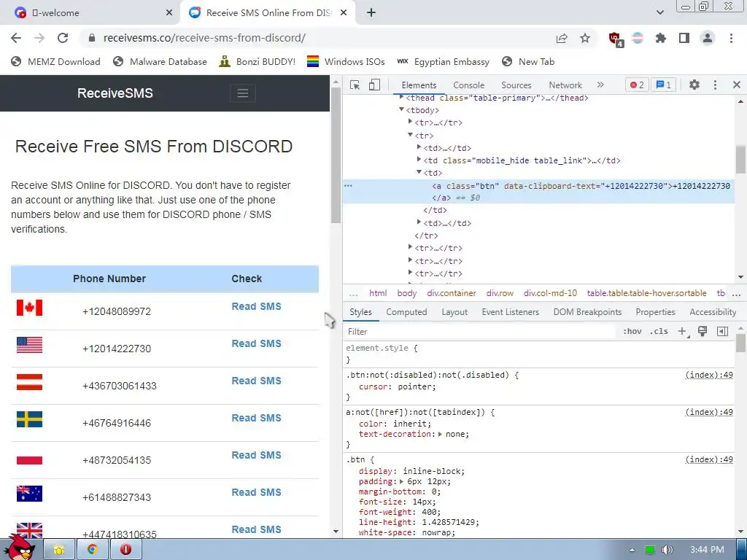Viewport: 747px width, 560px height.
Task: Open the tab search dropdown arrow
Action: 659,13
